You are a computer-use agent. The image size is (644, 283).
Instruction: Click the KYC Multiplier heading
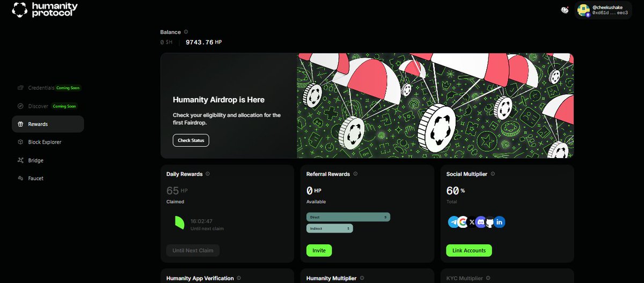tap(465, 278)
